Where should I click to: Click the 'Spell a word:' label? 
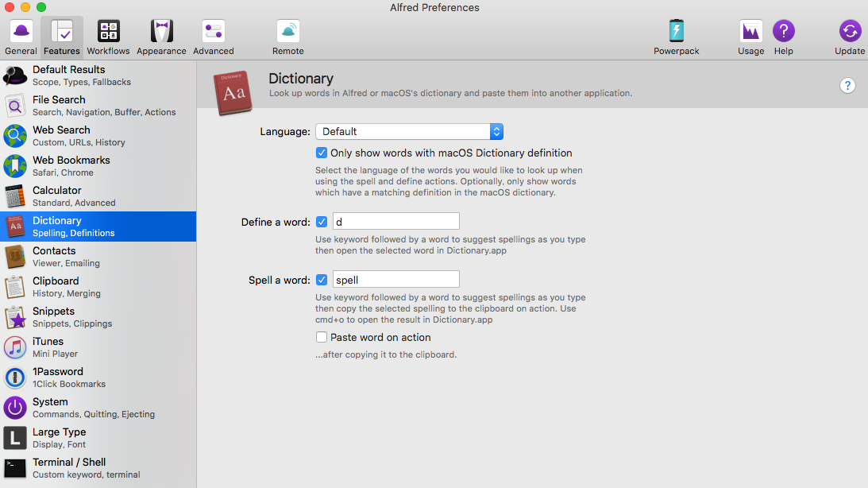pos(279,281)
